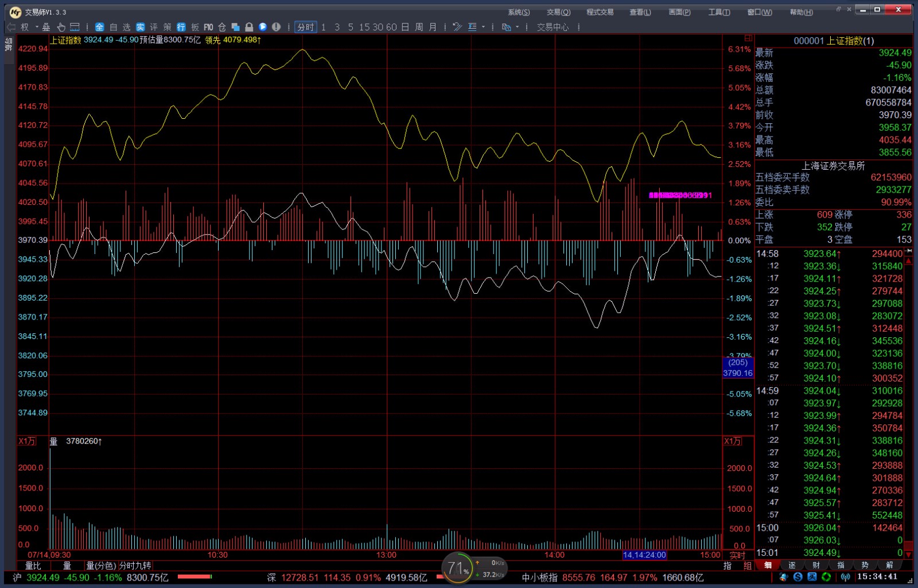
Task: Click the 交易中心 button
Action: pyautogui.click(x=553, y=27)
